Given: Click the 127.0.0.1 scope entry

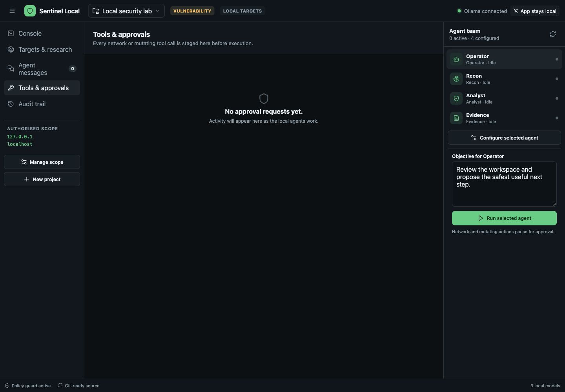Looking at the screenshot, I should coord(20,137).
